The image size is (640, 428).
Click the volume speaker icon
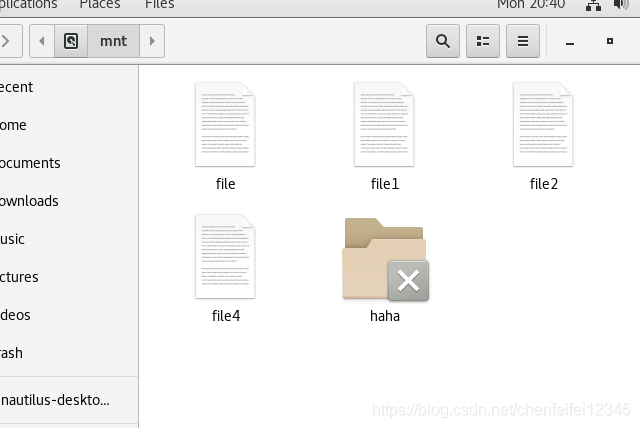[620, 5]
